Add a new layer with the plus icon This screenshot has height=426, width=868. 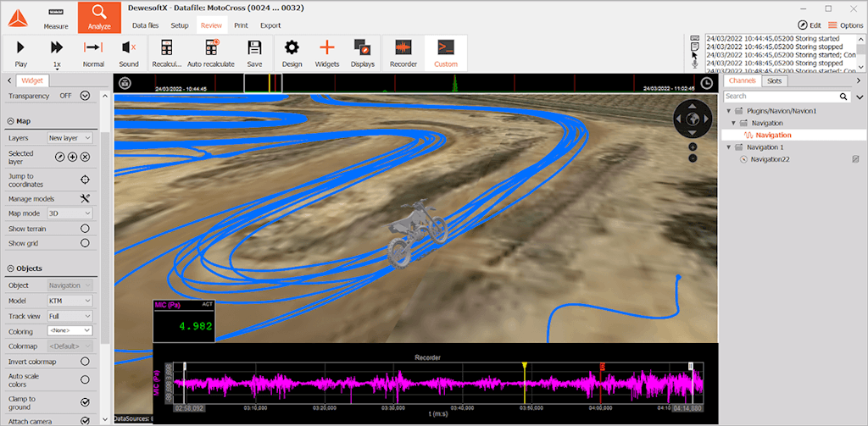(73, 158)
